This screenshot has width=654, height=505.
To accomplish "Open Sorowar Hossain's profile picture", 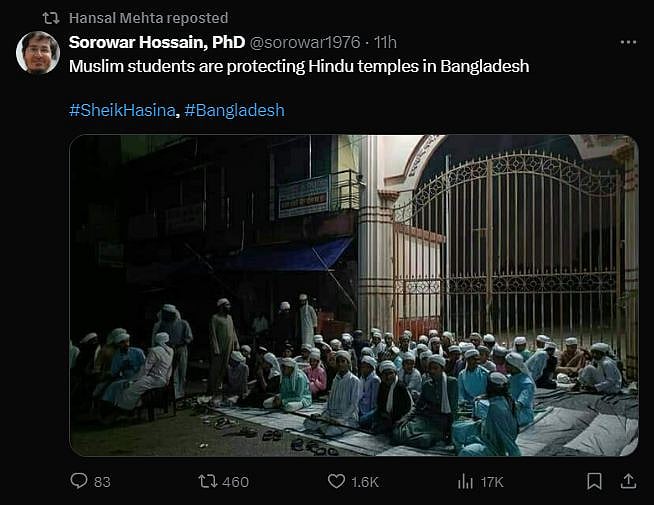I will point(38,53).
